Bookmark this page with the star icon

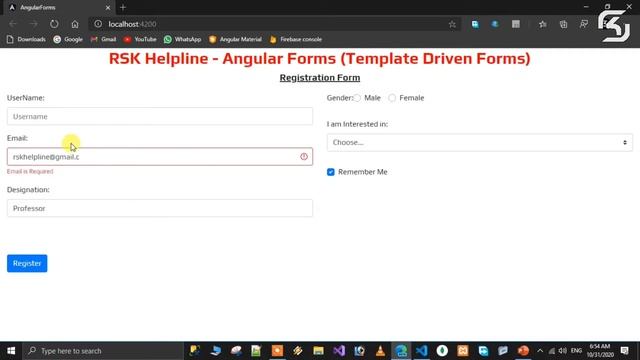tap(452, 24)
